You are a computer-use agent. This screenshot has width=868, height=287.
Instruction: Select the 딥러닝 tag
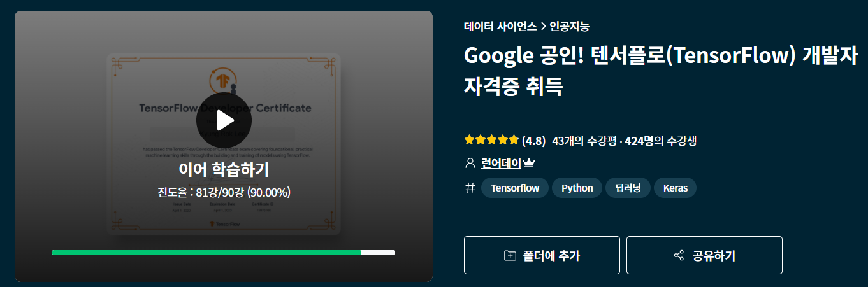click(628, 188)
